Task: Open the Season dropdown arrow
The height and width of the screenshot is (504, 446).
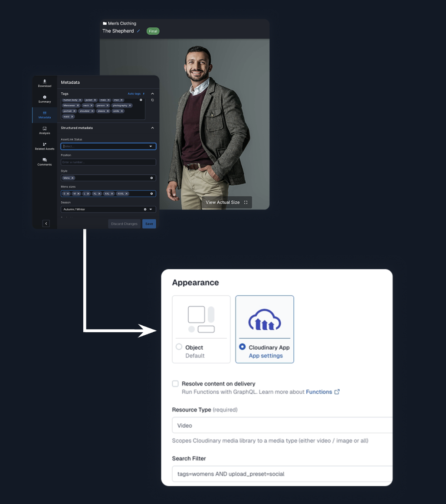Action: click(x=151, y=209)
